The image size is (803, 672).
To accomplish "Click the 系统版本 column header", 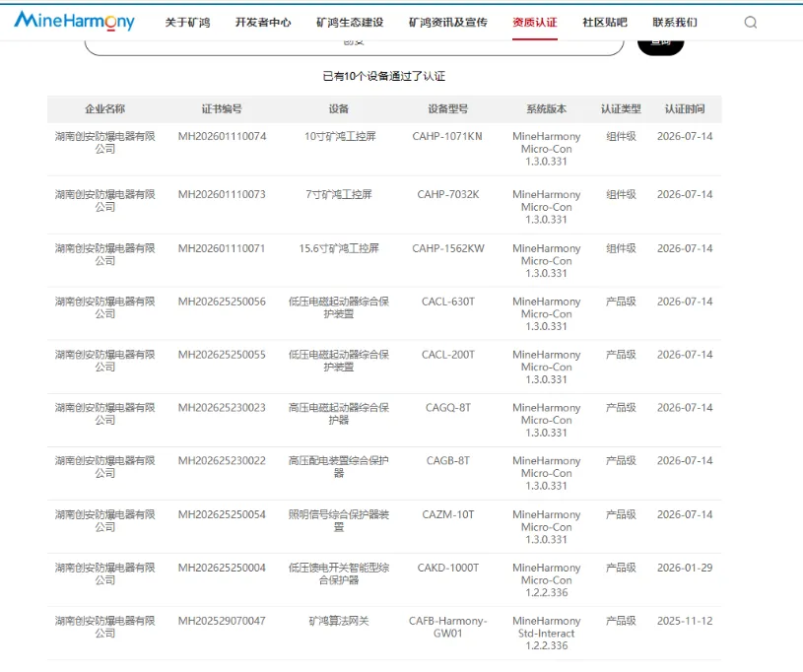I will click(547, 108).
